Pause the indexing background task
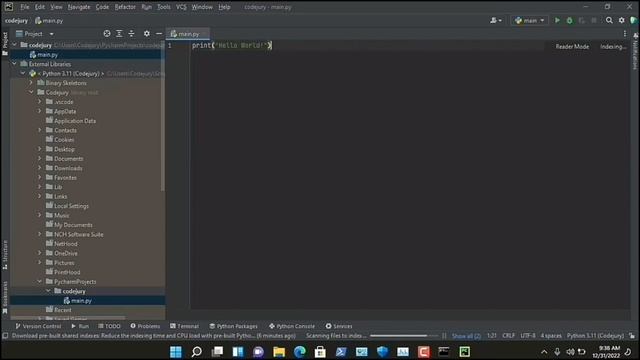 tap(444, 336)
